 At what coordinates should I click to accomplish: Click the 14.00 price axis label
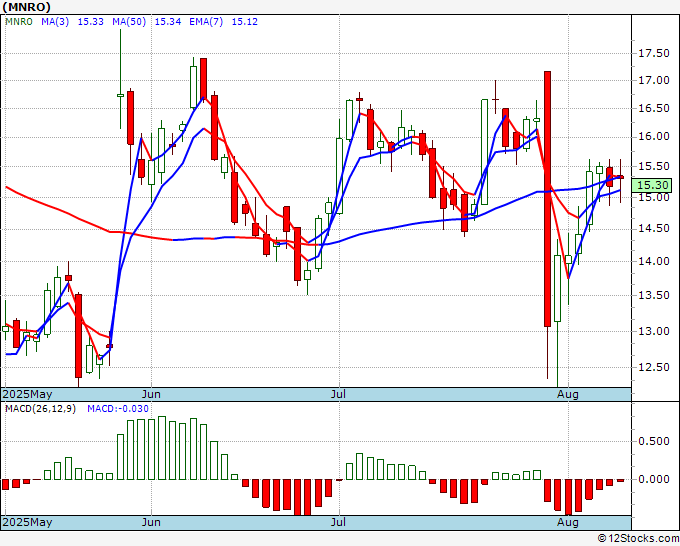point(654,261)
